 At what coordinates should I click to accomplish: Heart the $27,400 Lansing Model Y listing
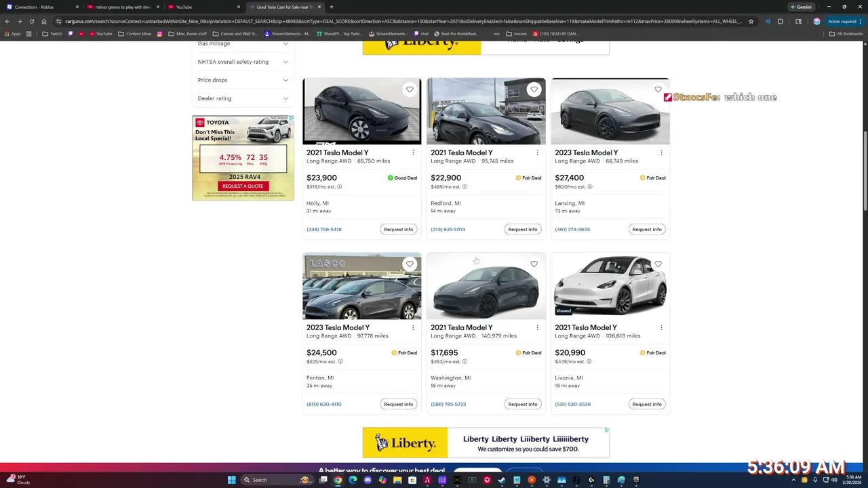click(x=658, y=89)
